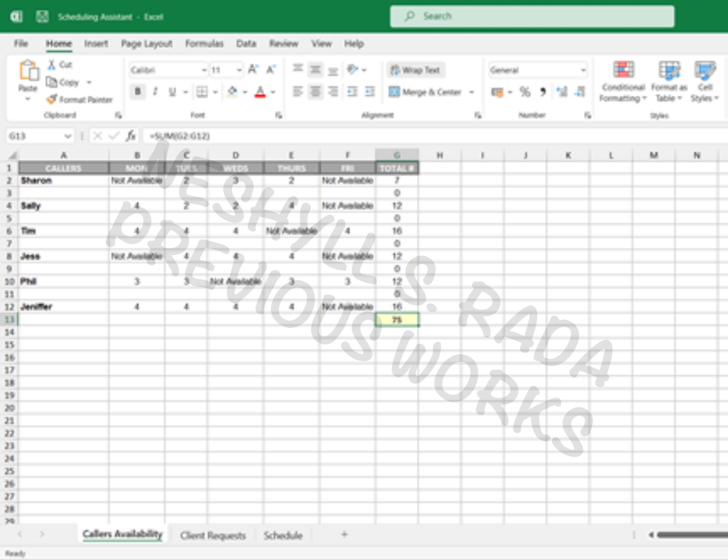Click the Format Painter brush icon
This screenshot has width=728, height=560.
tap(52, 99)
